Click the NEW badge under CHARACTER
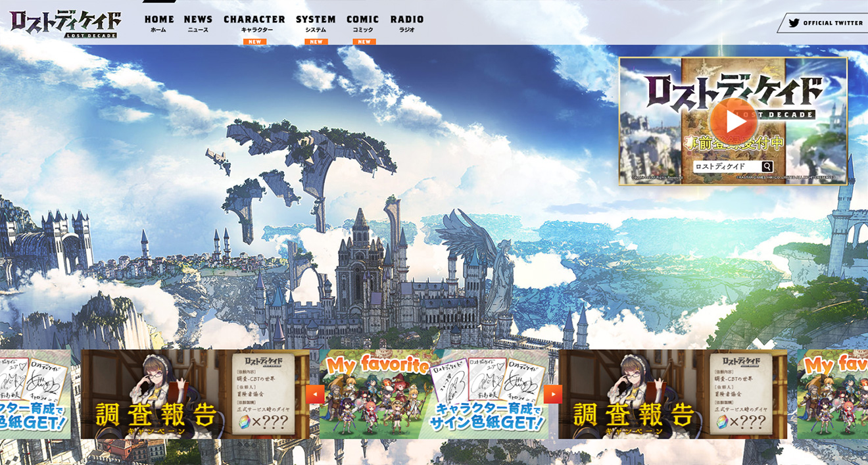This screenshot has width=868, height=465. point(254,41)
